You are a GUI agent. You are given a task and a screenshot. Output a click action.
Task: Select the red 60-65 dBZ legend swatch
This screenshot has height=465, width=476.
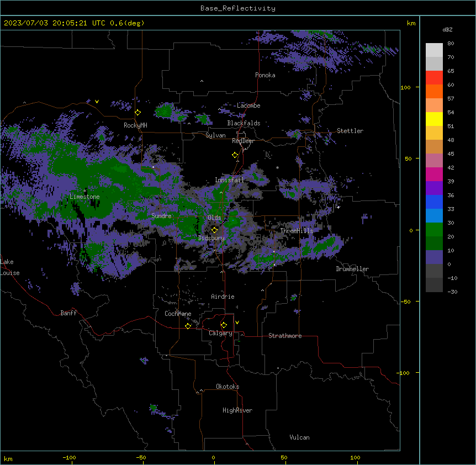pyautogui.click(x=434, y=78)
